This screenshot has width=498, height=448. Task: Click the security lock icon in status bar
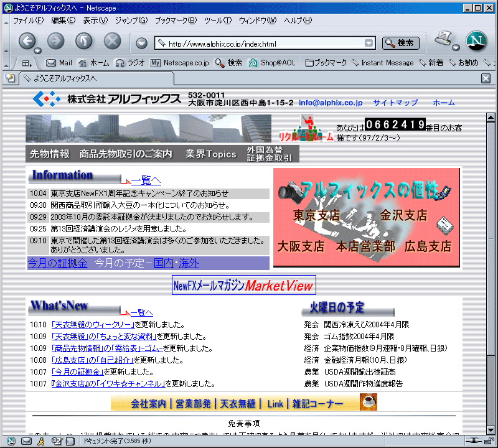coord(489,441)
